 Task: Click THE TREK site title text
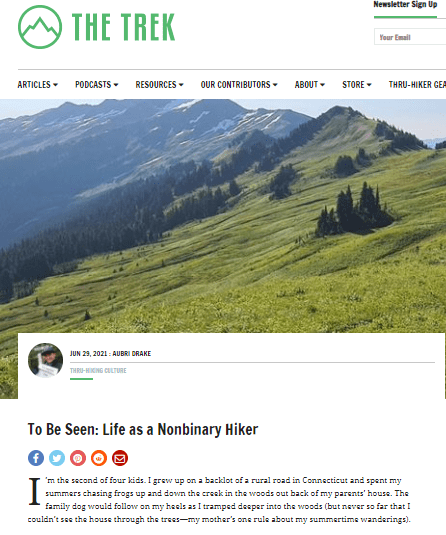click(124, 27)
